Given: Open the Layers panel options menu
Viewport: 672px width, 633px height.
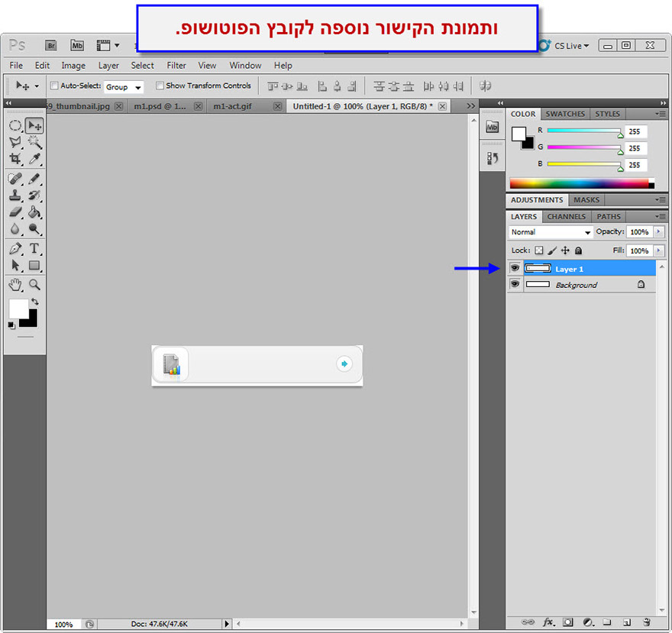Looking at the screenshot, I should [x=661, y=216].
